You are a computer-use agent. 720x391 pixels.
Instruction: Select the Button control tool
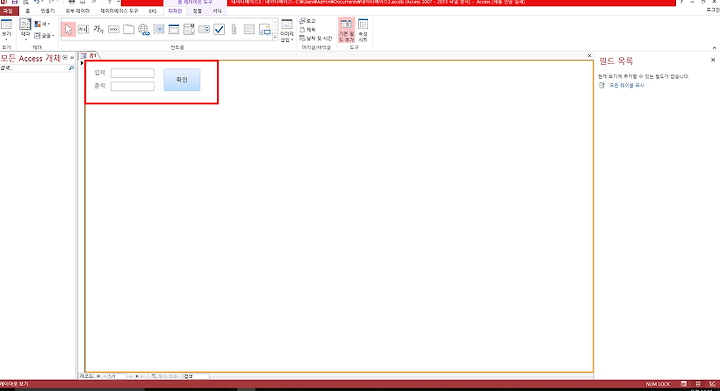pos(113,29)
